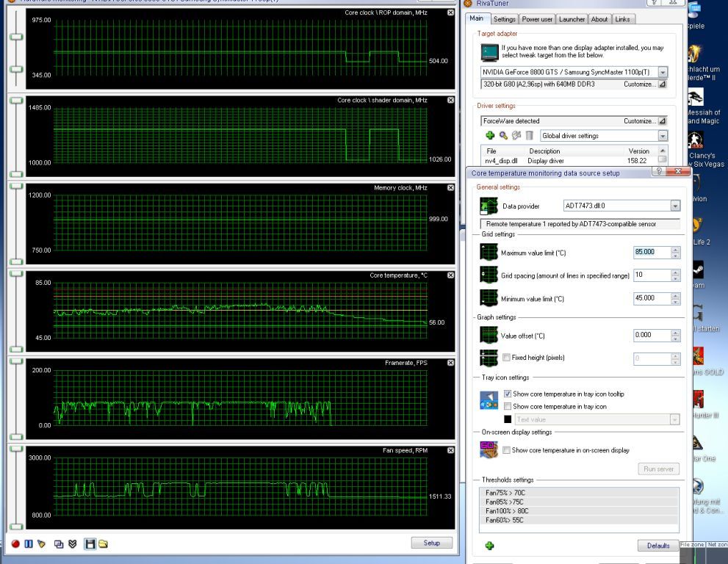Close the Core temperature graph

point(450,275)
